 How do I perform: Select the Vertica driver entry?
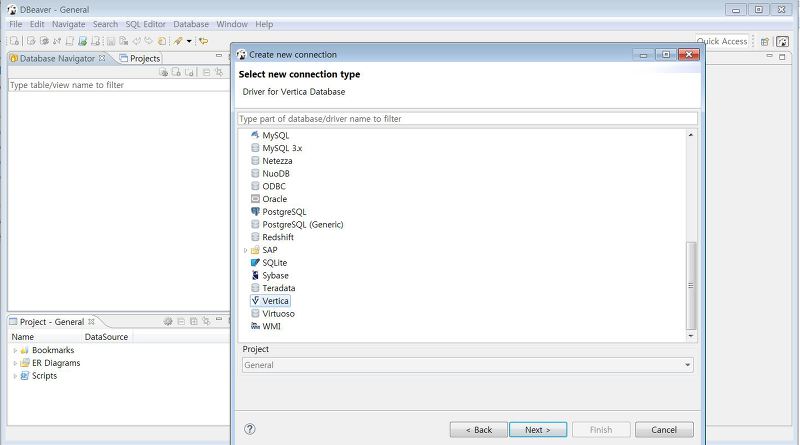(270, 301)
